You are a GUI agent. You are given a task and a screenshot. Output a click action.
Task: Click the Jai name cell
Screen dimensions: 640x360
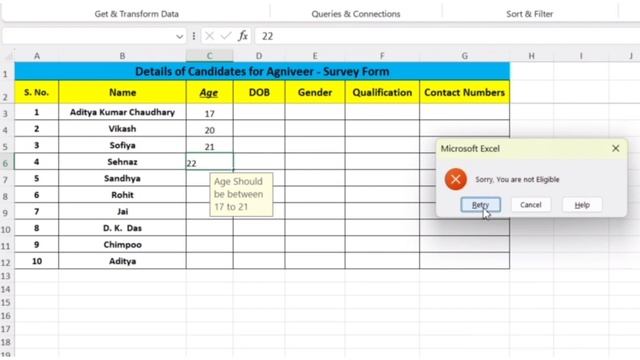click(122, 211)
